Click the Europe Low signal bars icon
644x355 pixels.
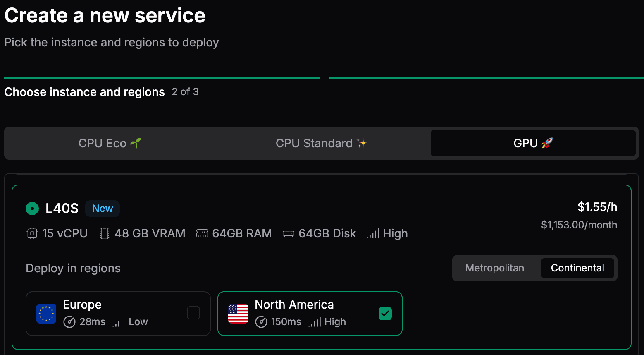click(x=117, y=324)
